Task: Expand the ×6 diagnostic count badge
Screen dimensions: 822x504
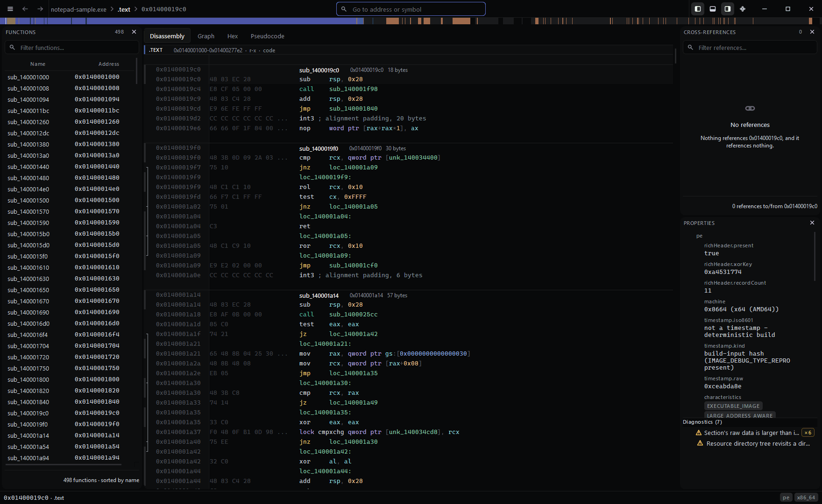Action: (x=808, y=433)
